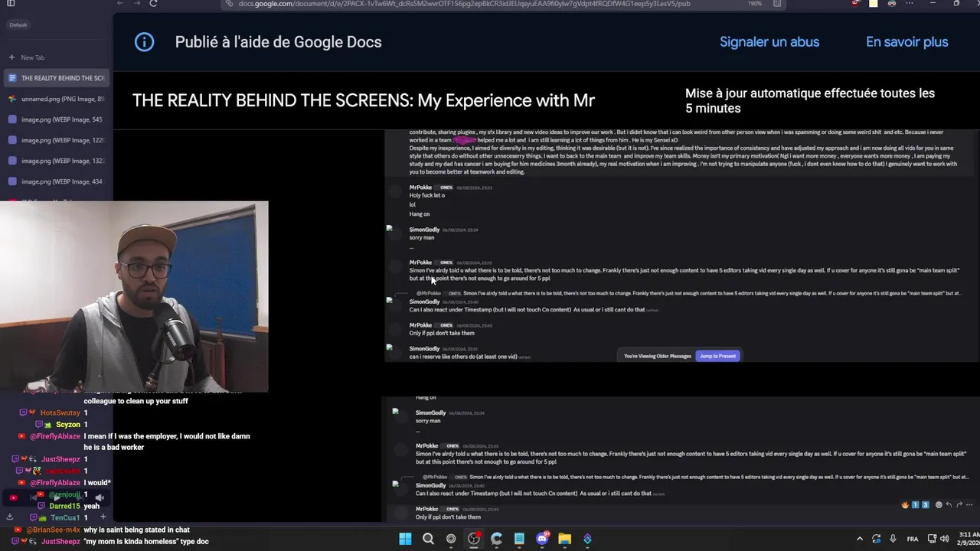Switch to image.png WEBP Image 545 tab
Image resolution: width=980 pixels, height=551 pixels.
tap(55, 119)
